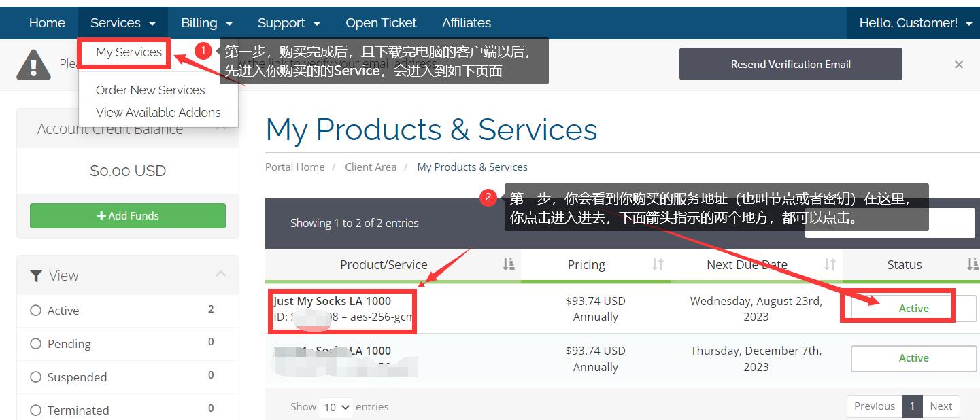Select the Active filter radio button
Image resolution: width=980 pixels, height=420 pixels.
36,311
